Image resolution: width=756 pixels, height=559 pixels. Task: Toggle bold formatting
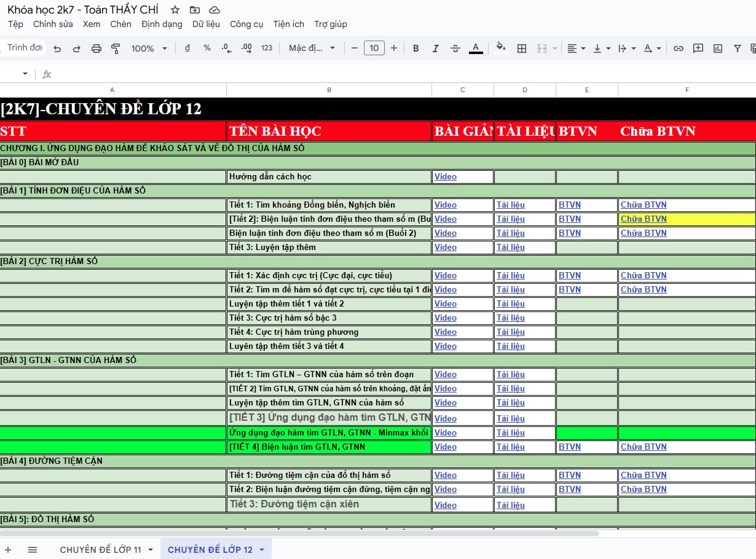point(416,49)
